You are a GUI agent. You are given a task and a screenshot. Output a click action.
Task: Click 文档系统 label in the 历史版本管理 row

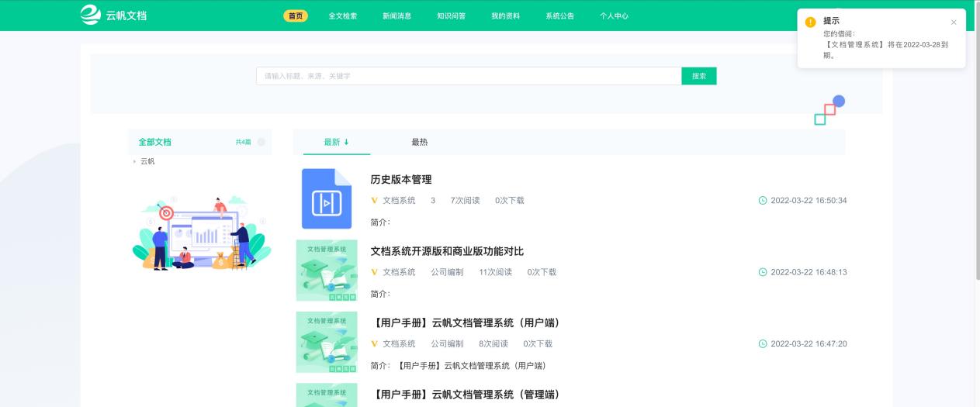pos(399,201)
